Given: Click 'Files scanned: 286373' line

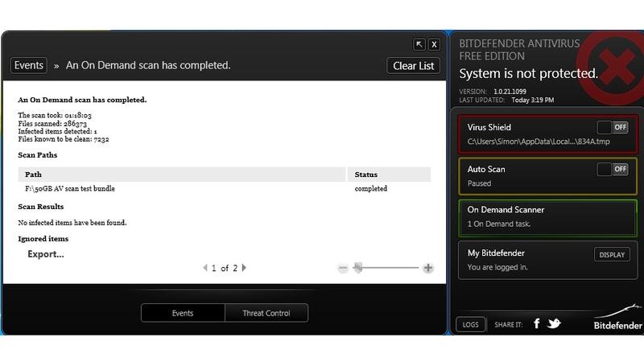Looking at the screenshot, I should click(52, 124).
